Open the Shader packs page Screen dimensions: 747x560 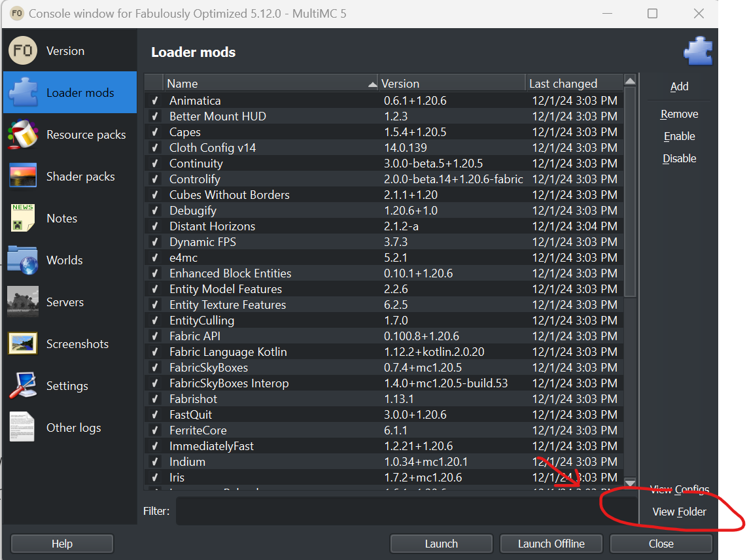pos(70,177)
